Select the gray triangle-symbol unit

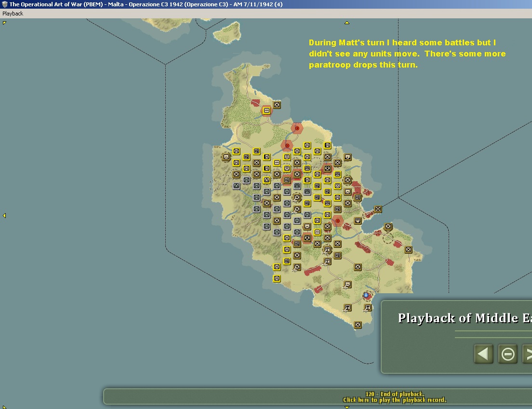pyautogui.click(x=237, y=186)
